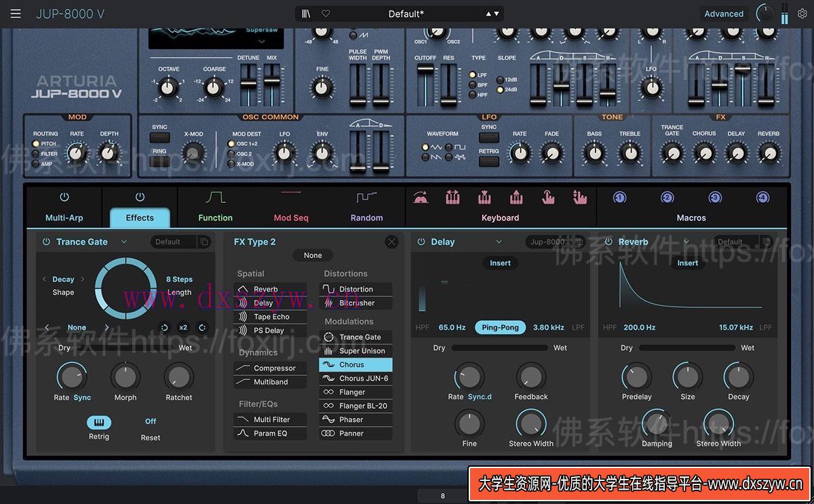814x504 pixels.
Task: Switch to the Mod Seq tab
Action: (291, 218)
